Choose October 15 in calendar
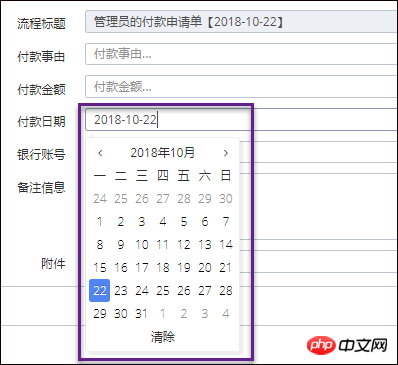The width and height of the screenshot is (398, 365). tap(100, 268)
